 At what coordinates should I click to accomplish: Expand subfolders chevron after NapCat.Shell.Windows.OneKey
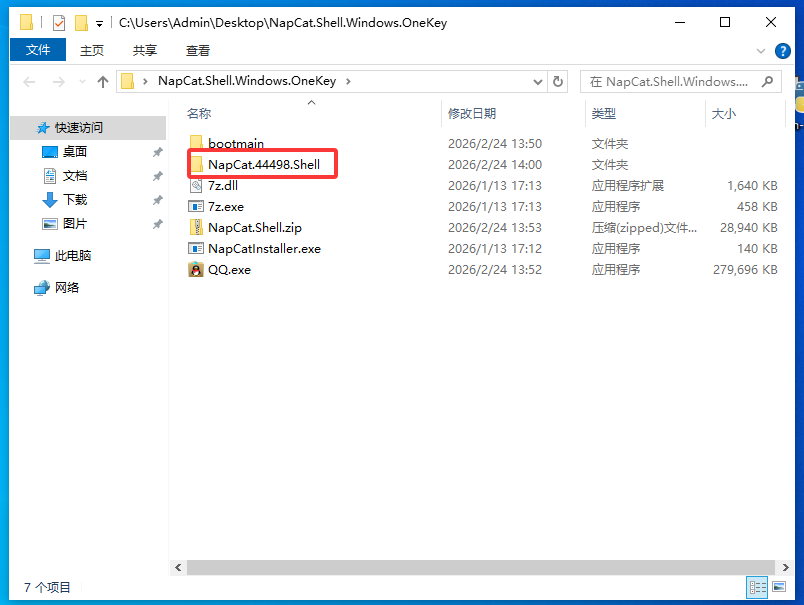[348, 81]
